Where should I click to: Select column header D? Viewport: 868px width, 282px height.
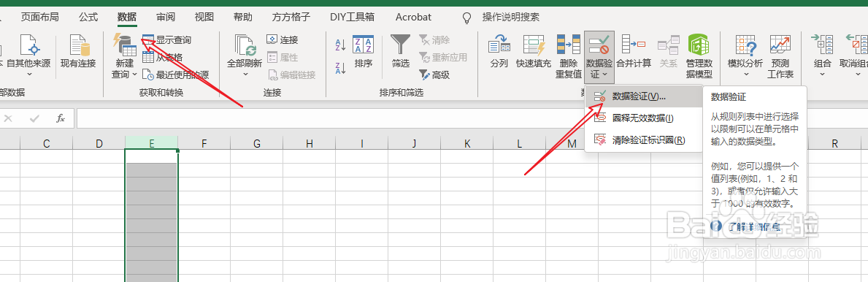click(99, 143)
